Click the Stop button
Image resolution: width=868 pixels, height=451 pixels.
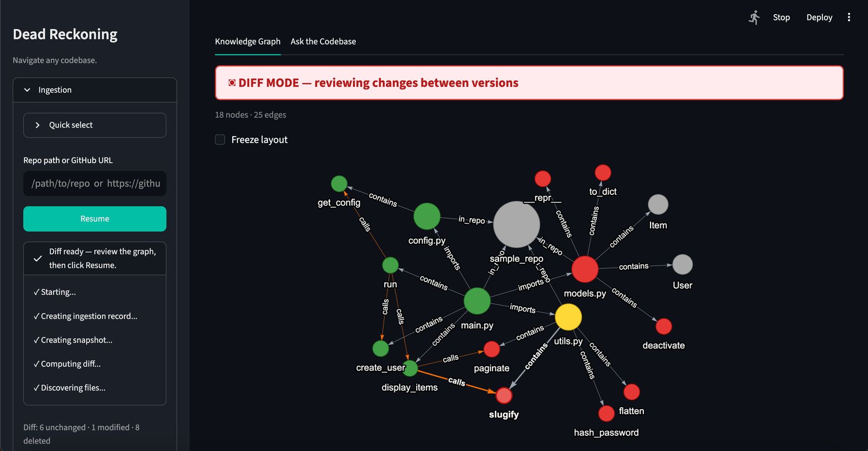781,17
